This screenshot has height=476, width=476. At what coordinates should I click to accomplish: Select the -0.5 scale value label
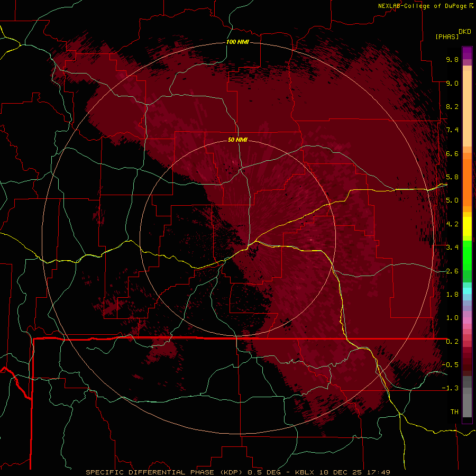pyautogui.click(x=450, y=365)
